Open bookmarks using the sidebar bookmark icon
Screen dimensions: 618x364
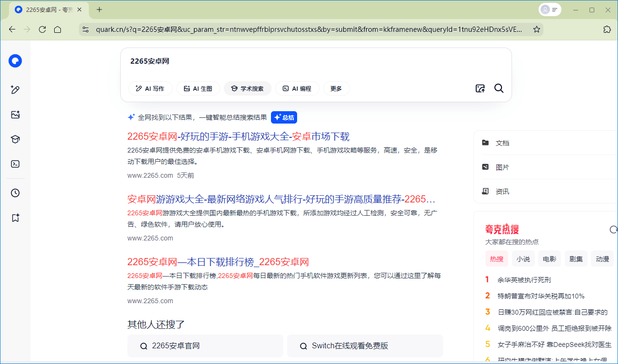15,217
